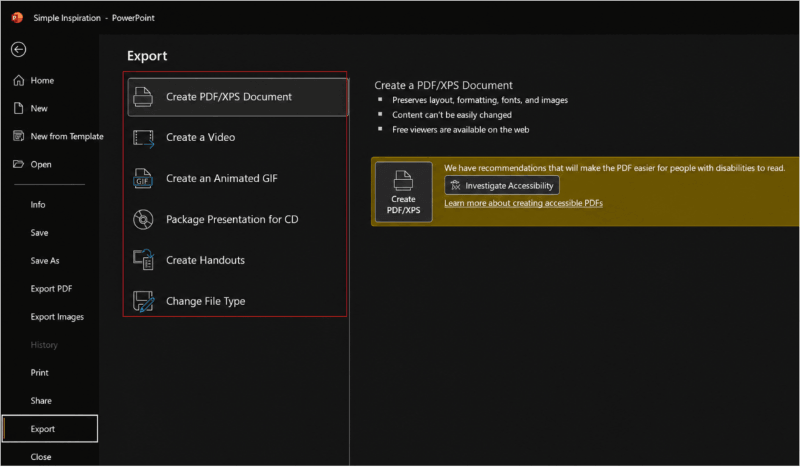The image size is (800, 467).
Task: Click the Open folder icon
Action: 18,164
